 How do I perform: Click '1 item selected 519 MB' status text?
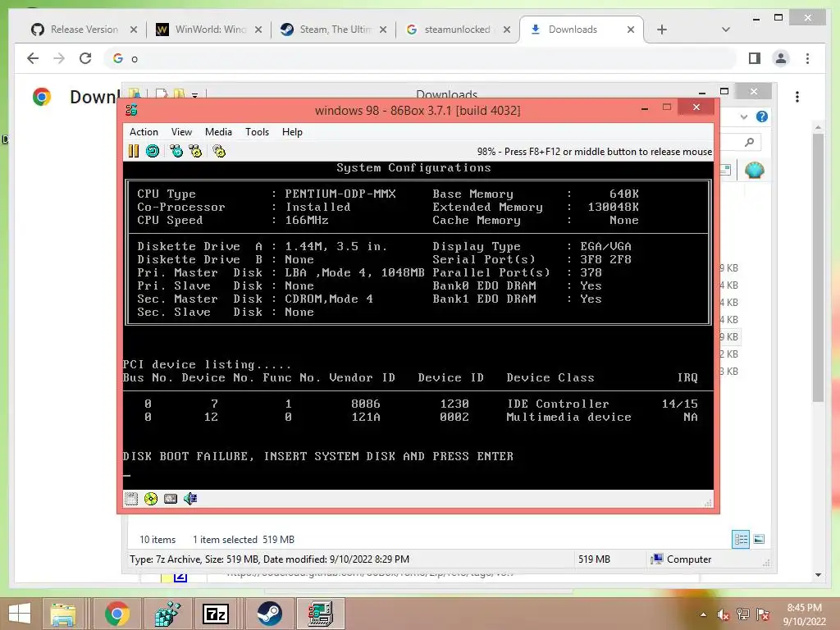tap(244, 540)
